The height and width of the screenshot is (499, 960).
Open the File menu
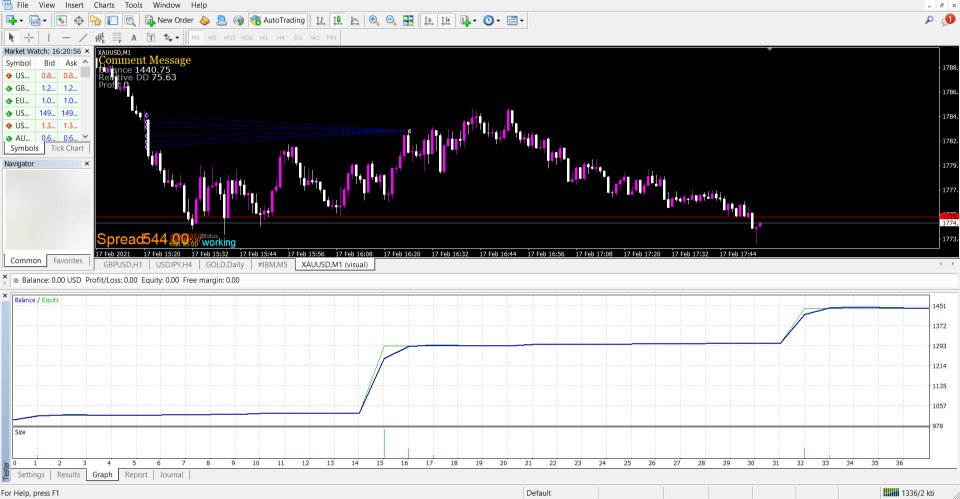click(x=22, y=5)
